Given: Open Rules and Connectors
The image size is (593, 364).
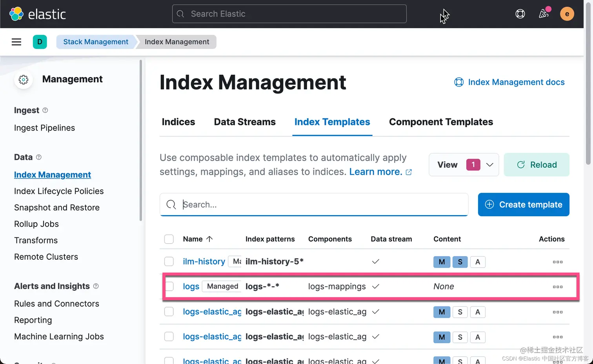Looking at the screenshot, I should click(56, 304).
